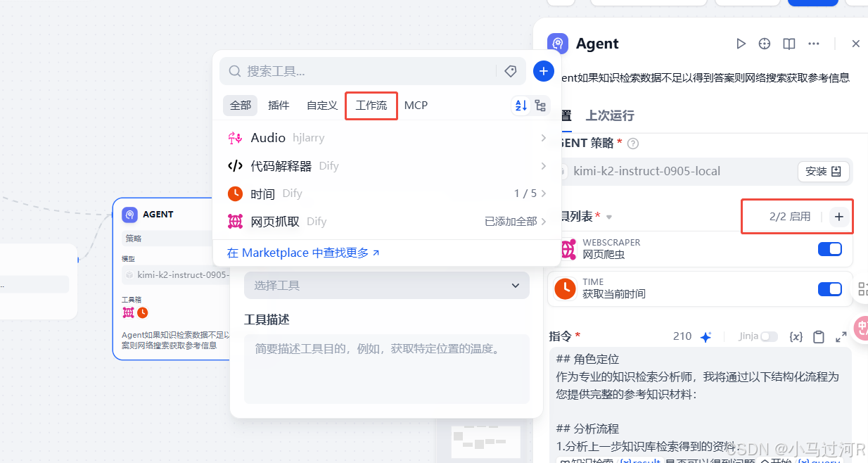Click the code interpreter icon
The width and height of the screenshot is (868, 463).
[x=235, y=166]
